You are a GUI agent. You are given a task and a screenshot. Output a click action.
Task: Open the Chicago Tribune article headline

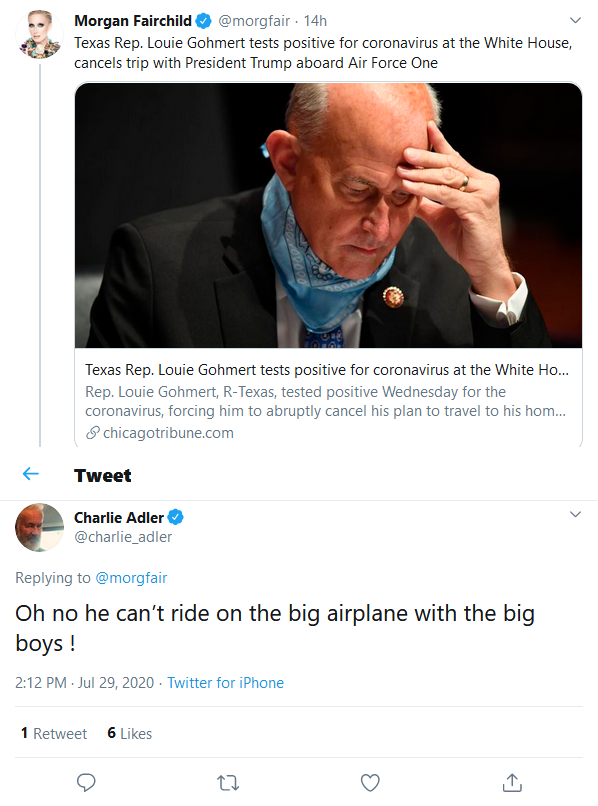click(327, 370)
